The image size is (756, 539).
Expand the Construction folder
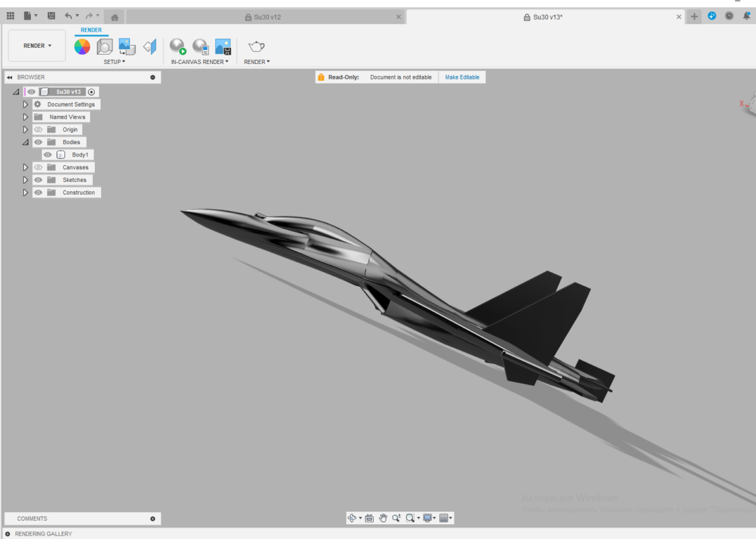[25, 192]
